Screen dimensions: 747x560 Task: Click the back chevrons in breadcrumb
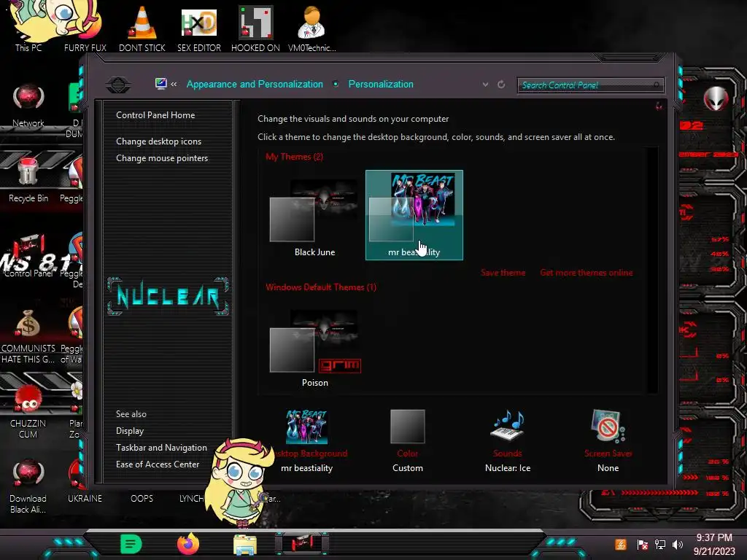(174, 85)
